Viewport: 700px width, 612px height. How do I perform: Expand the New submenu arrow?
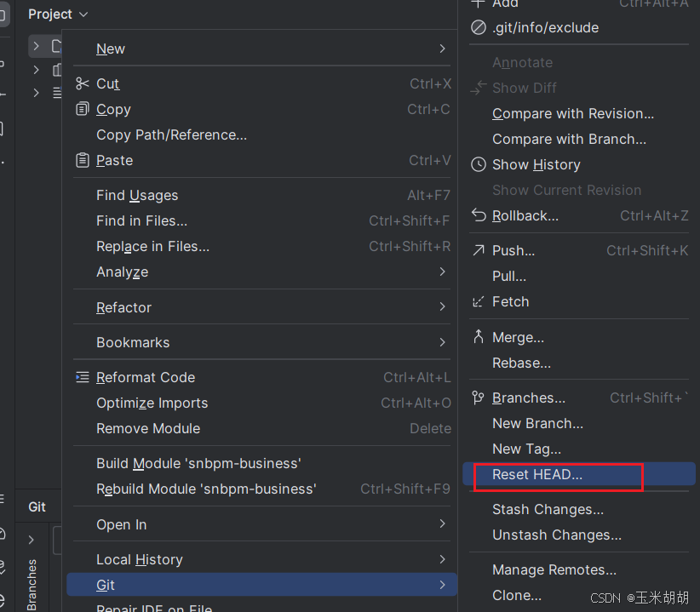[x=442, y=49]
